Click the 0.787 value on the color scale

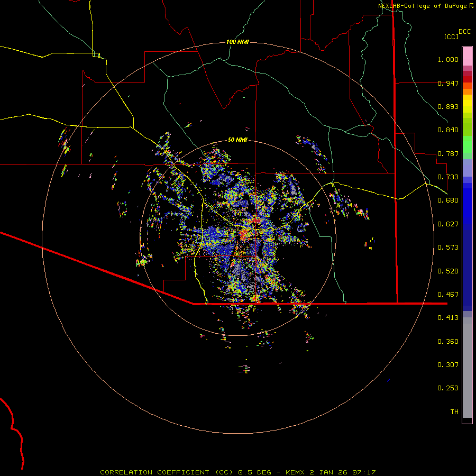pyautogui.click(x=448, y=153)
